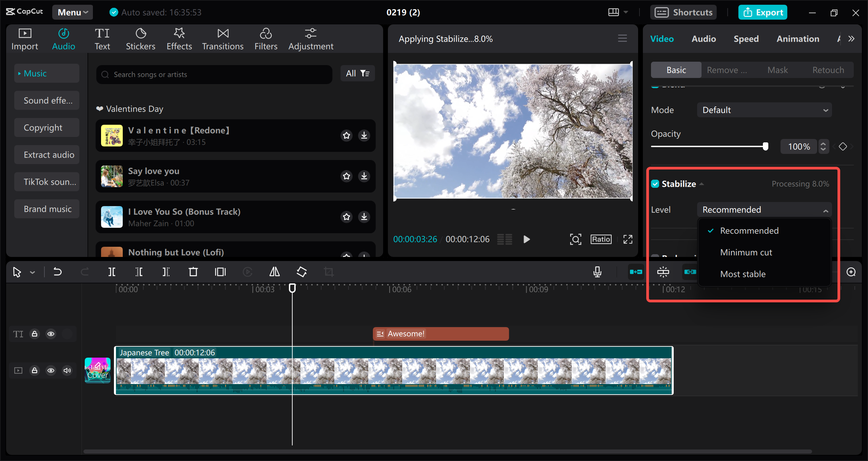Toggle video track lock icon
Viewport: 868px width, 461px height.
[35, 370]
